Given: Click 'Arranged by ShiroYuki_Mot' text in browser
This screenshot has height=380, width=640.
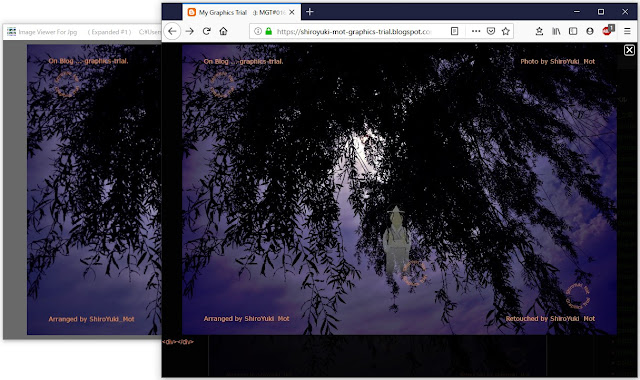Looking at the screenshot, I should pyautogui.click(x=247, y=318).
